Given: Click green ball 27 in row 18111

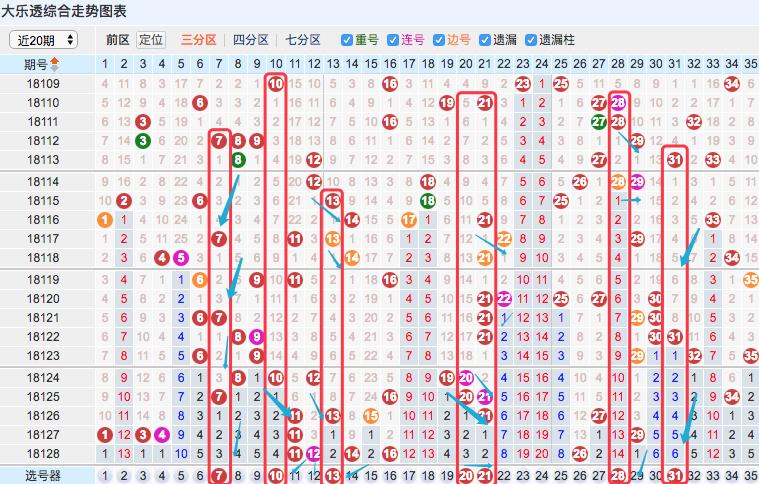Looking at the screenshot, I should click(599, 121).
